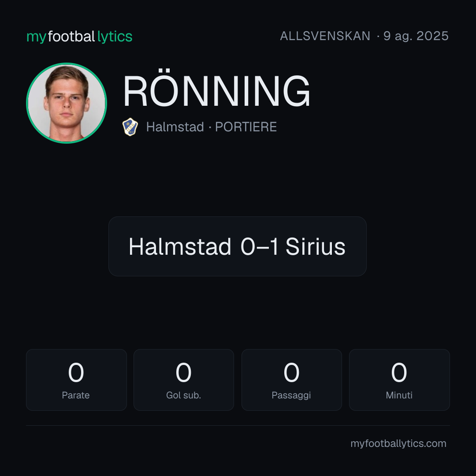Click the Parate stat card
Viewport: 476px width, 476px height.
(76, 380)
